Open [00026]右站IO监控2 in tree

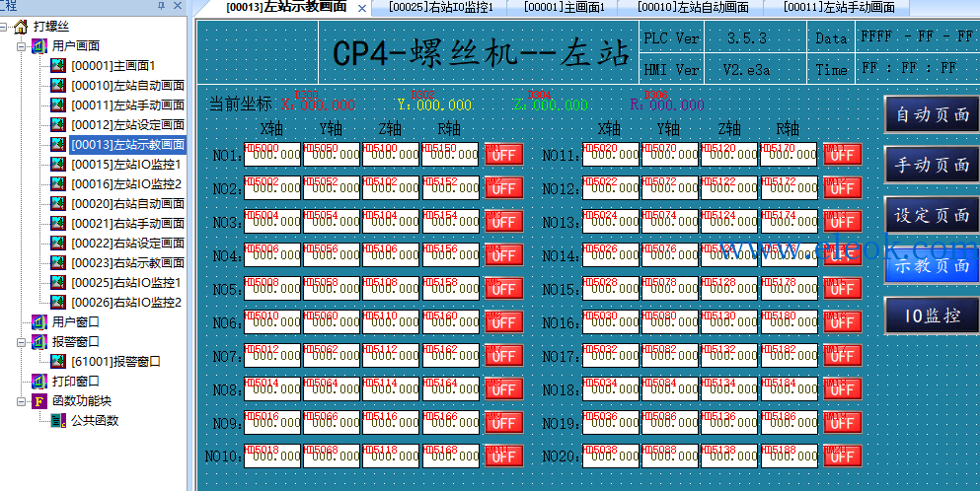126,303
